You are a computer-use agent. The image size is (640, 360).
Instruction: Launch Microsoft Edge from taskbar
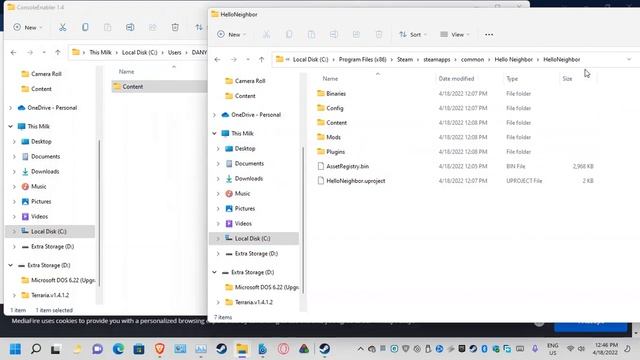tap(118, 349)
